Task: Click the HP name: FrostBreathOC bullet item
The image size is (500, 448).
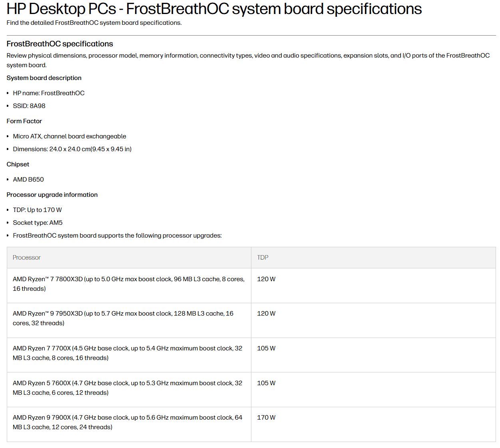Action: pyautogui.click(x=48, y=93)
